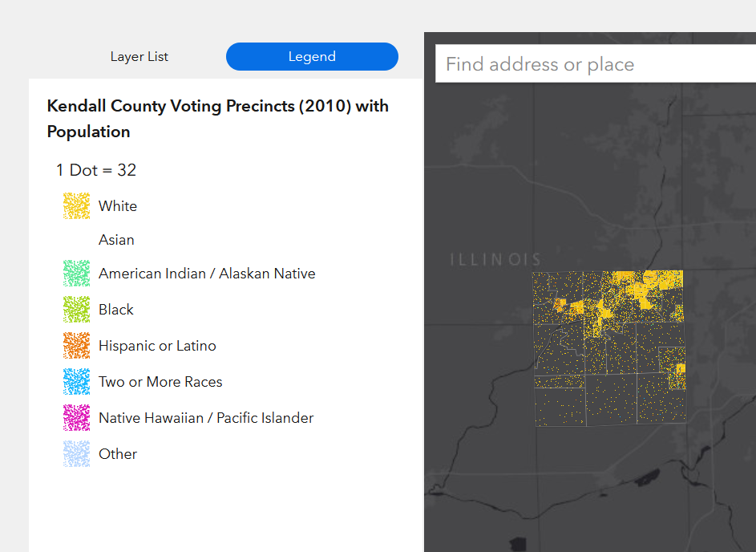Click the pale blue Other legend swatch

(x=76, y=454)
